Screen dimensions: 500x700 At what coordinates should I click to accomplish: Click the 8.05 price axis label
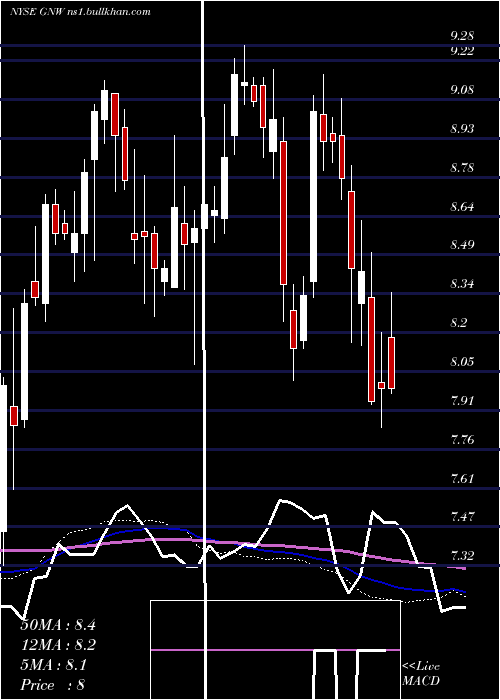coord(462,361)
